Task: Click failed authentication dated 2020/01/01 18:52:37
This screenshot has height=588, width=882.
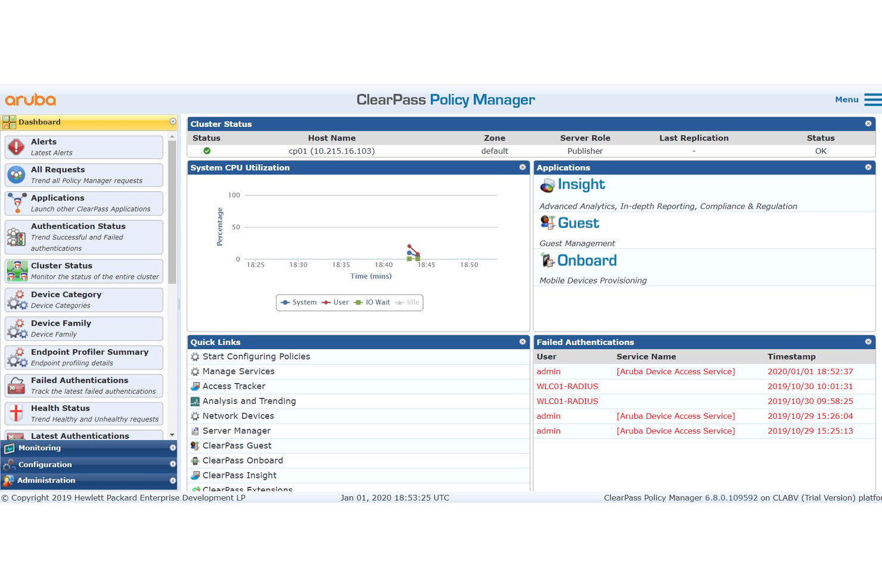Action: point(704,371)
